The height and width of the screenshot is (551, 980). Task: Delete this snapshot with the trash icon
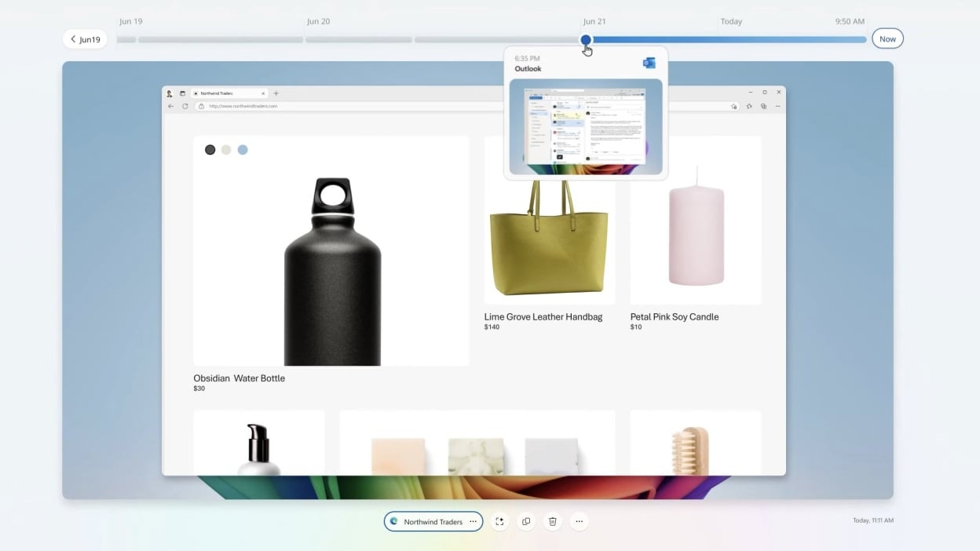click(553, 521)
